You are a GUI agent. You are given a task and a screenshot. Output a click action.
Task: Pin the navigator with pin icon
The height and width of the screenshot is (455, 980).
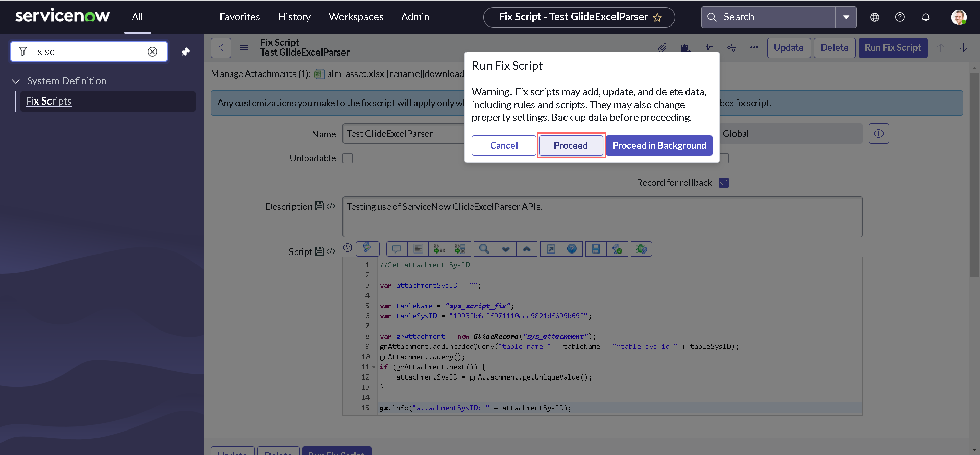pos(185,52)
